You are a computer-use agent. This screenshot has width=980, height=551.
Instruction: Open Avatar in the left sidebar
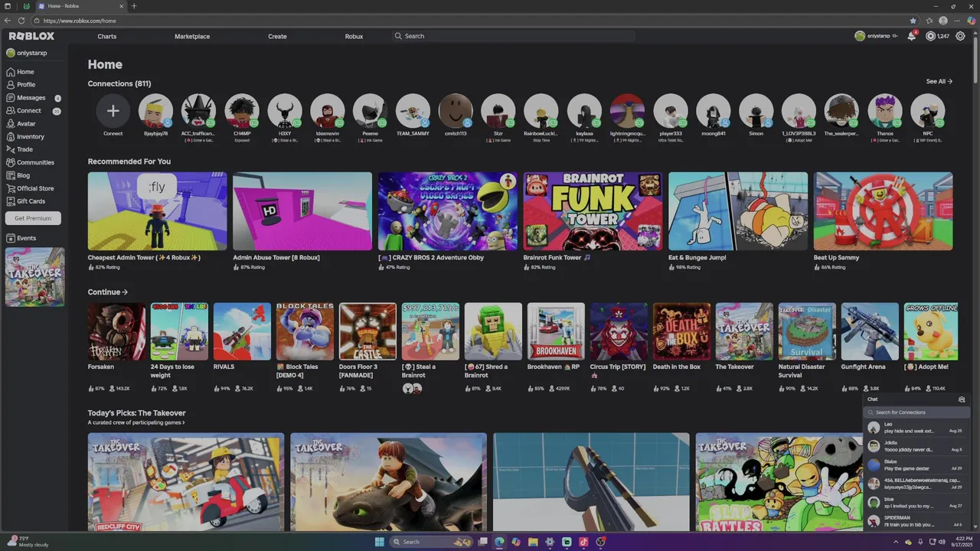coord(21,124)
